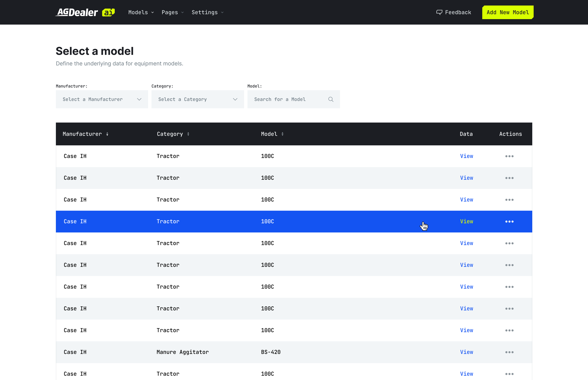Screen dimensions: 588x380
Task: Open the Pages menu in navbar
Action: 172,12
